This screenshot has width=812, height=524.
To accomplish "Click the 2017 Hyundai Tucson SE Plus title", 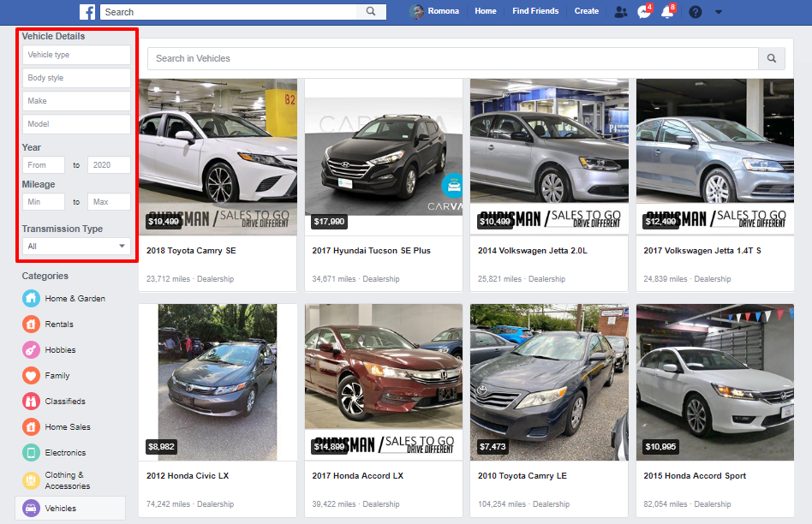I will 371,251.
